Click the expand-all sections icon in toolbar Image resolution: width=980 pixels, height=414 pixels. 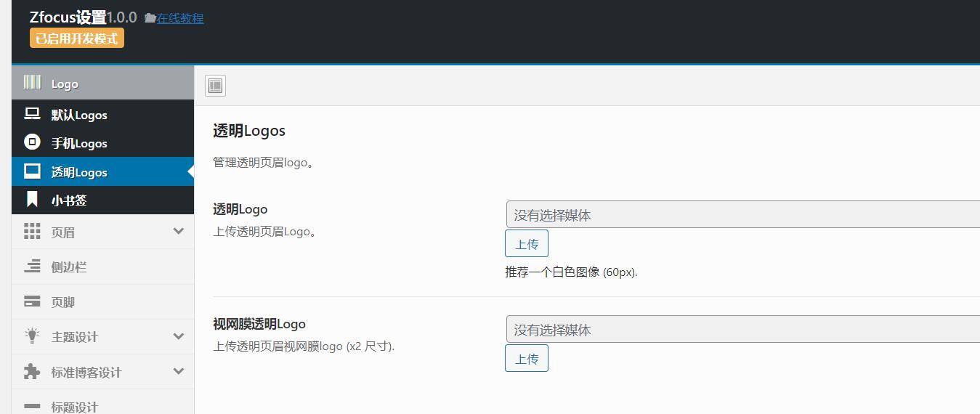pyautogui.click(x=215, y=86)
